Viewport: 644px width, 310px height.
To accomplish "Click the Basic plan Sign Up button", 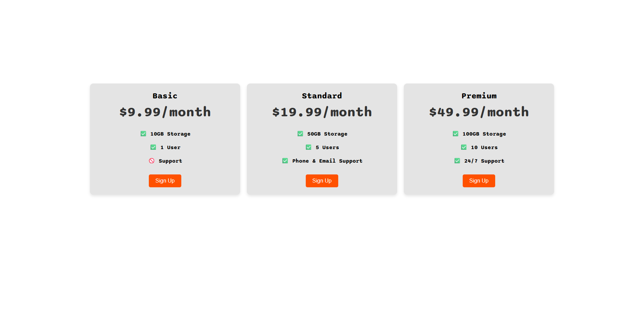I will tap(165, 181).
